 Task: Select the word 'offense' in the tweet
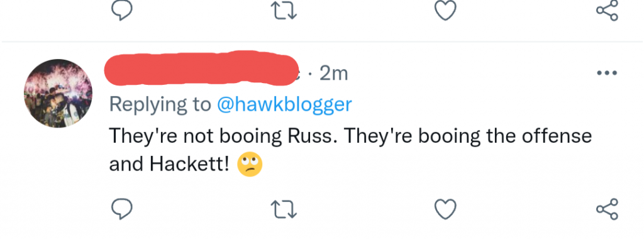[x=557, y=136]
